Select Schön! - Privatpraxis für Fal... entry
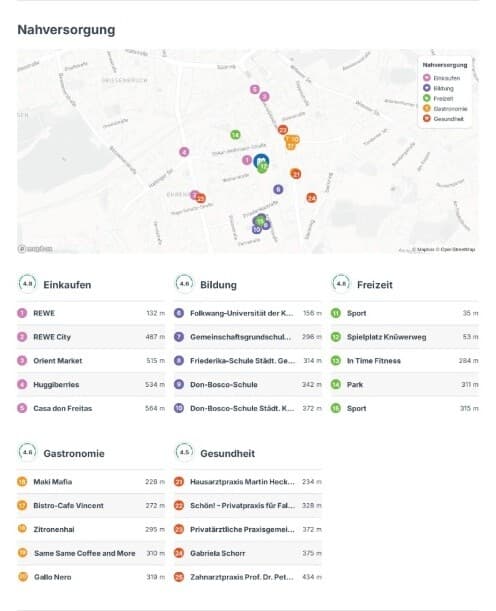The width and height of the screenshot is (496, 611). click(x=248, y=505)
